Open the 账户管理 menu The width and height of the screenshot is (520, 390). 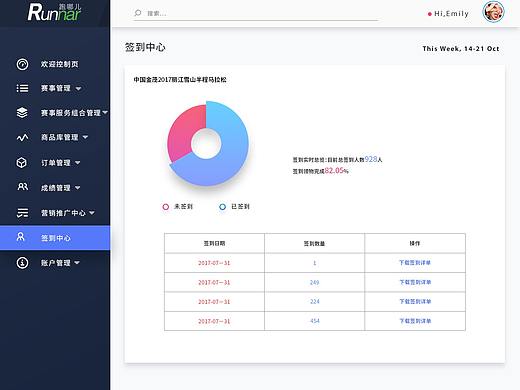point(56,263)
